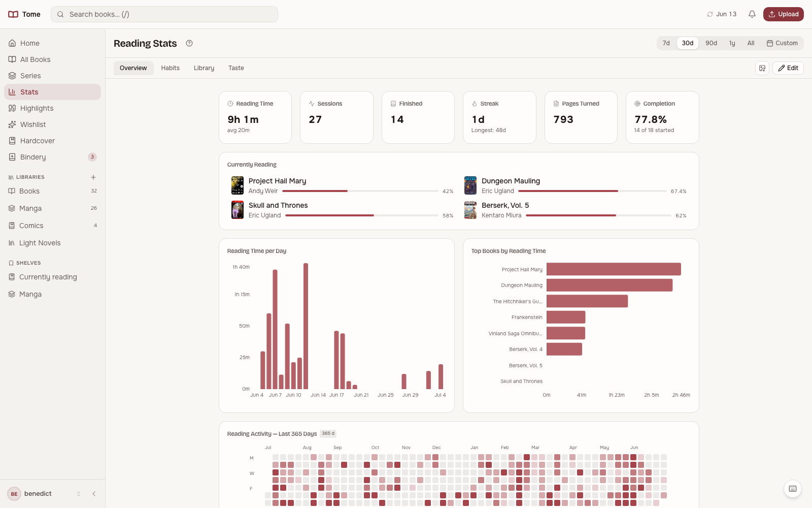
Task: Select the 30d time range
Action: click(x=688, y=43)
